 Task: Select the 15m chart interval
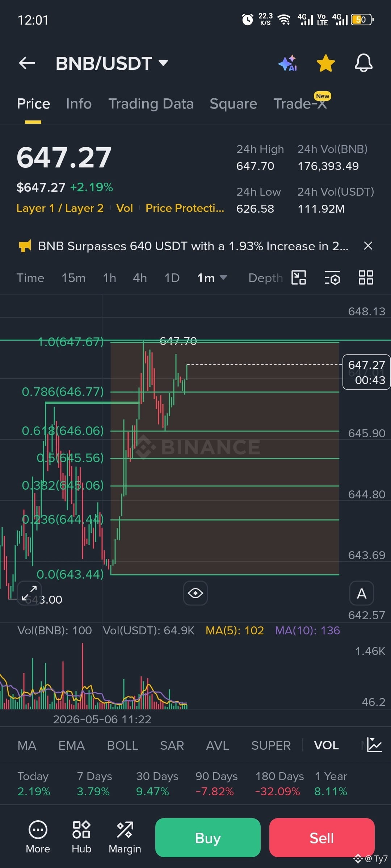pos(73,278)
